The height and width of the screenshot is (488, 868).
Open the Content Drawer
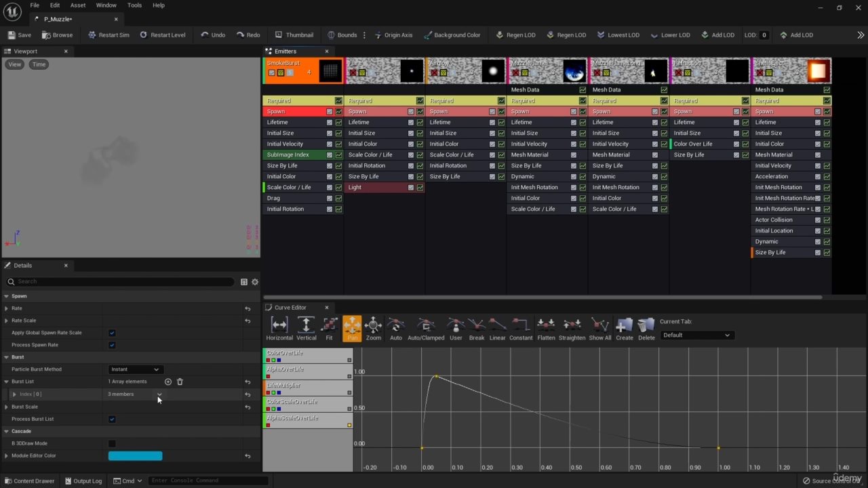click(29, 481)
